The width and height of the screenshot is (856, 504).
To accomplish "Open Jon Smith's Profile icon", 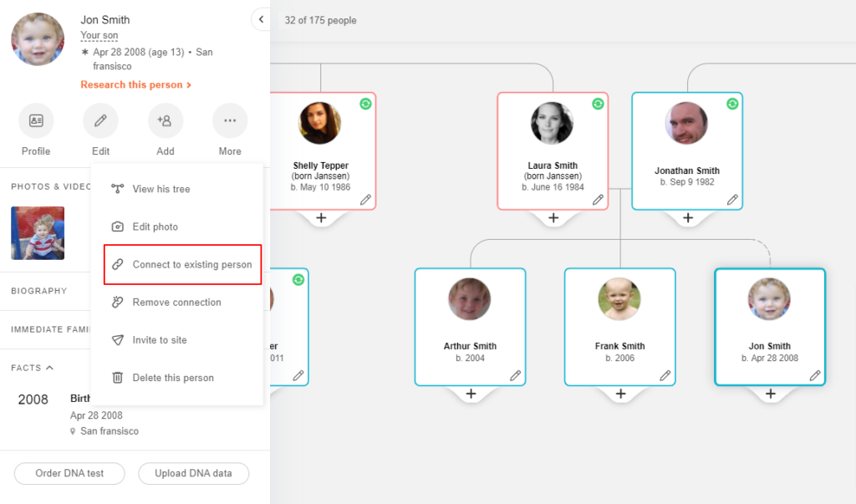I will 36,120.
